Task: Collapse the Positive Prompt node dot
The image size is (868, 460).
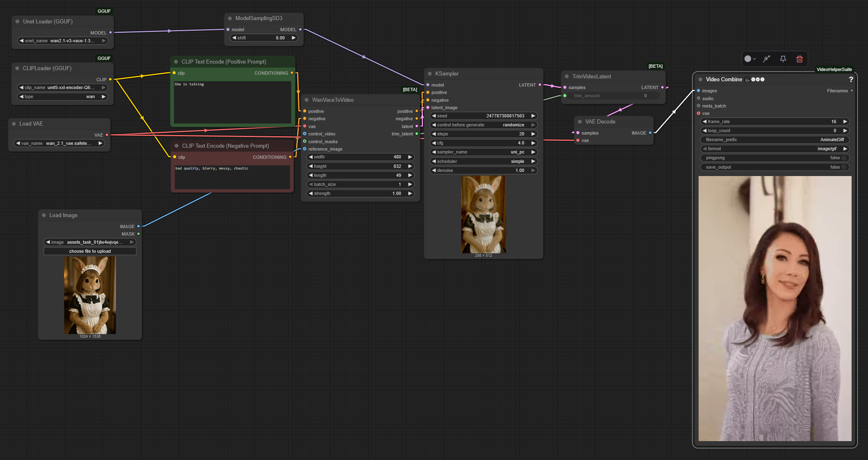Action: 176,62
